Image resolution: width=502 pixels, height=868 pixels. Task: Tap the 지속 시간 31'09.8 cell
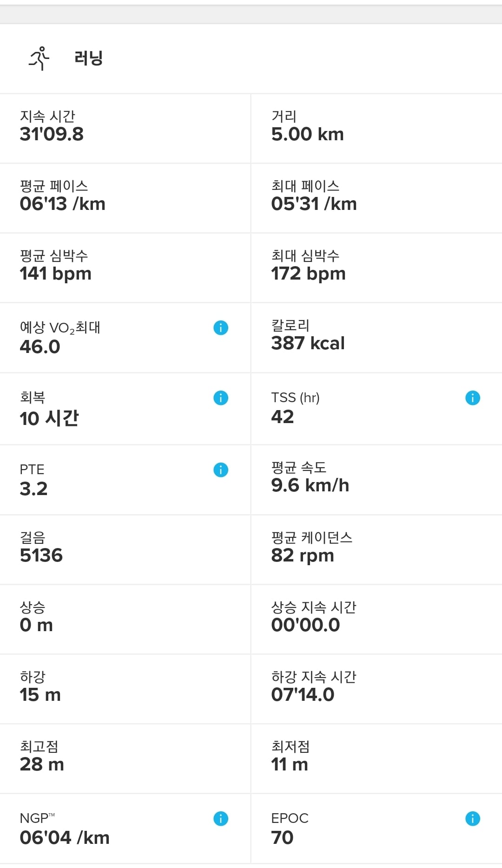pyautogui.click(x=125, y=129)
